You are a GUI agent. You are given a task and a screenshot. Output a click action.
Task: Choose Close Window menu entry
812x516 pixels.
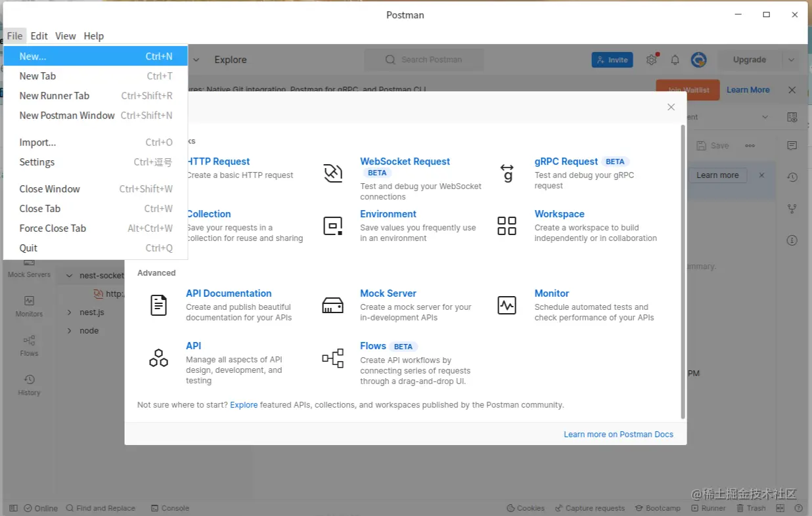(96, 189)
